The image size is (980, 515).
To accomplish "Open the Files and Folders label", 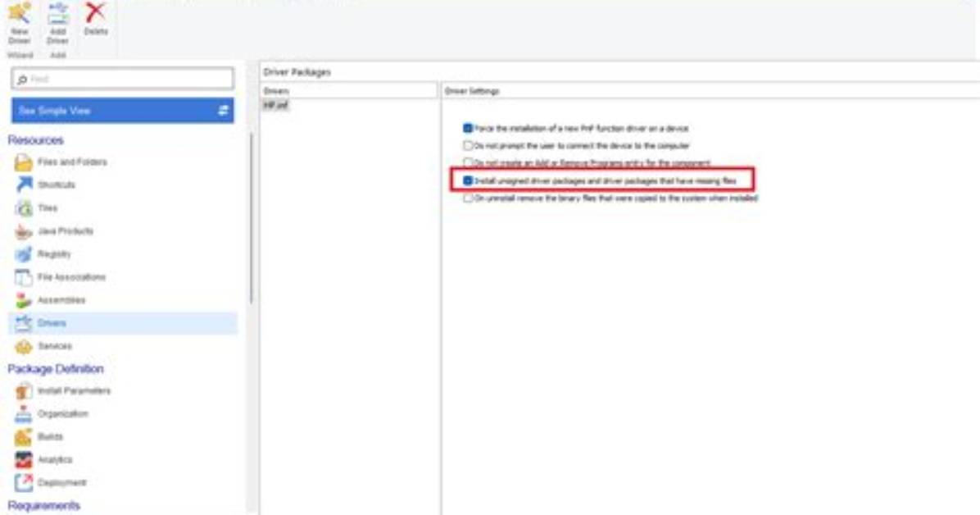I will [72, 162].
